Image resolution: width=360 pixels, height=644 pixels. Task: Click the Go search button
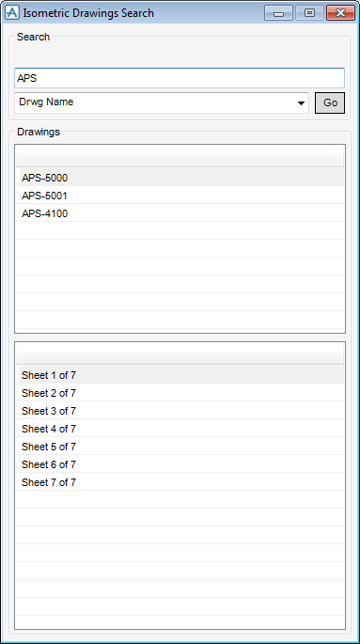[x=330, y=102]
